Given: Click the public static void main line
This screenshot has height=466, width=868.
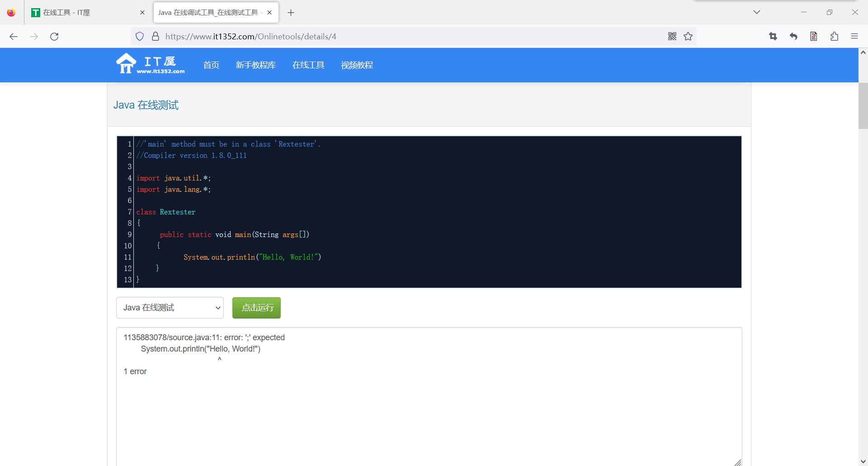Looking at the screenshot, I should pyautogui.click(x=235, y=234).
